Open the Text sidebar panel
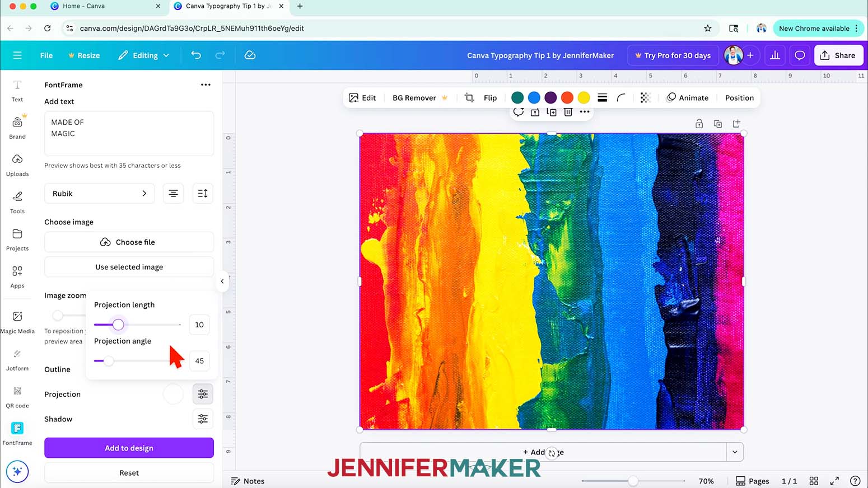Viewport: 868px width, 488px height. [x=17, y=91]
